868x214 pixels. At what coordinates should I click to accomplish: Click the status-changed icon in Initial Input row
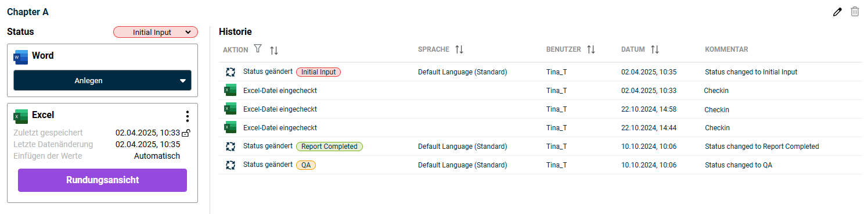pyautogui.click(x=230, y=72)
